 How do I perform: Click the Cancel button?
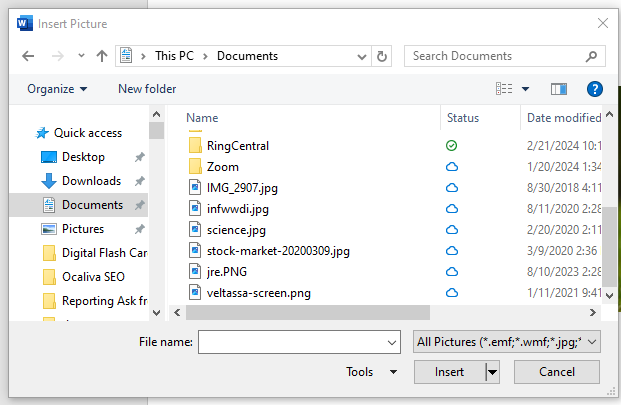coord(557,372)
